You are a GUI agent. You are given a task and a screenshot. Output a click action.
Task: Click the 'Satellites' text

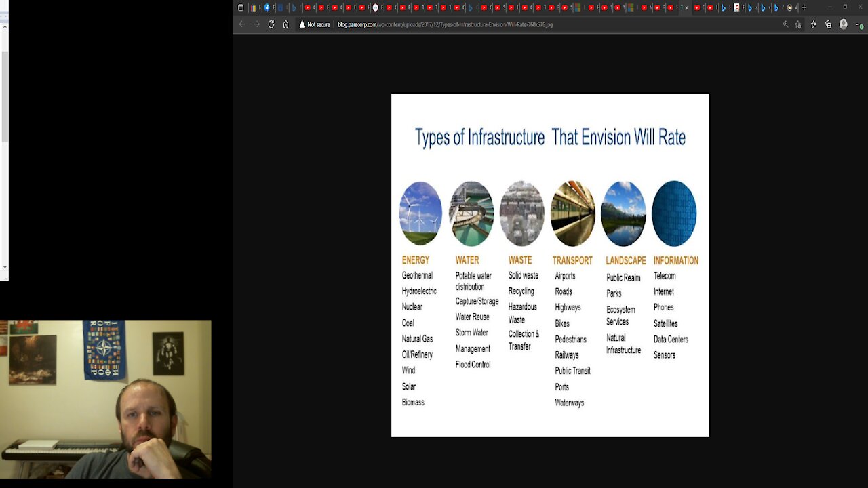click(x=666, y=324)
